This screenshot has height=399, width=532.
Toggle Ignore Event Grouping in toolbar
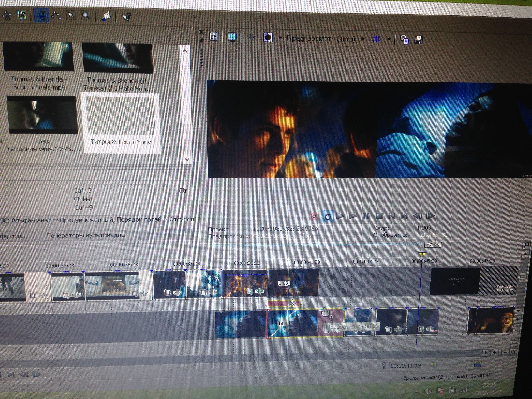[22, 15]
